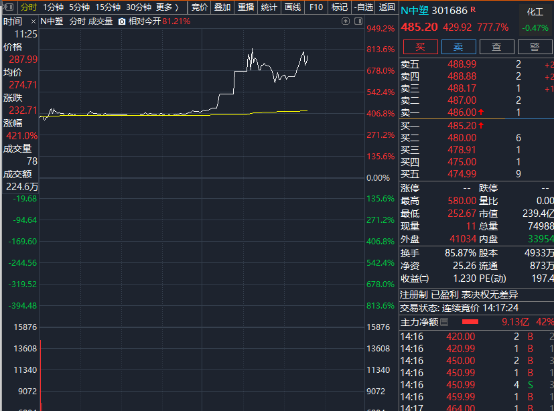Click the 14:16 trade row priced 420.99

tap(476, 348)
